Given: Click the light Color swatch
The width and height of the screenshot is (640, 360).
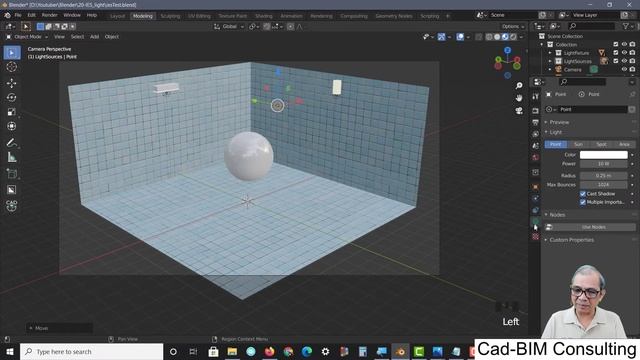Looking at the screenshot, I should tap(604, 155).
